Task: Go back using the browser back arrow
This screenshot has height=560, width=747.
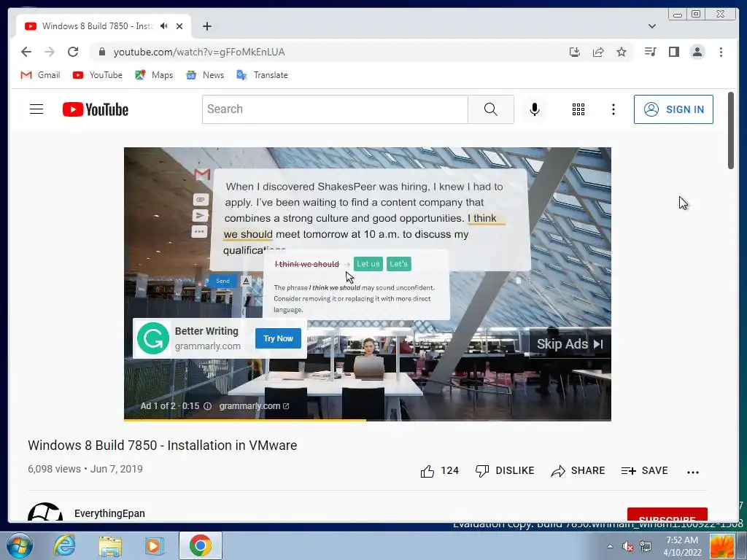Action: tap(26, 52)
